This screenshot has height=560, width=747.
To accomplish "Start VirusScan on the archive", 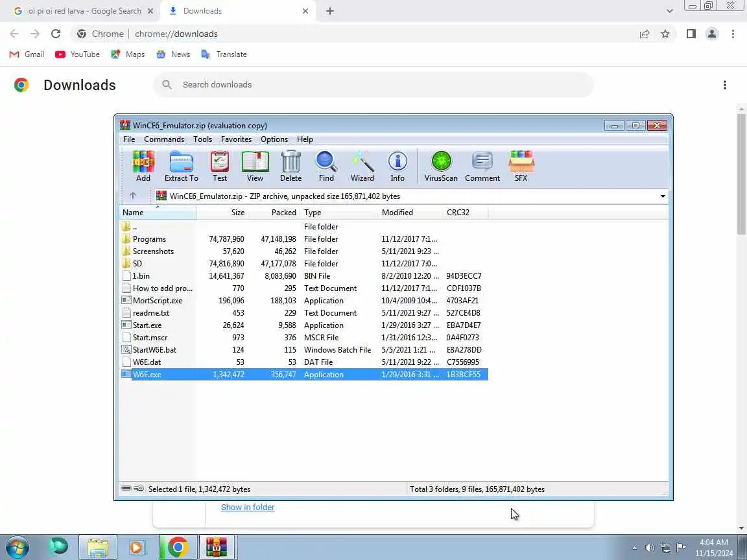I will [441, 166].
